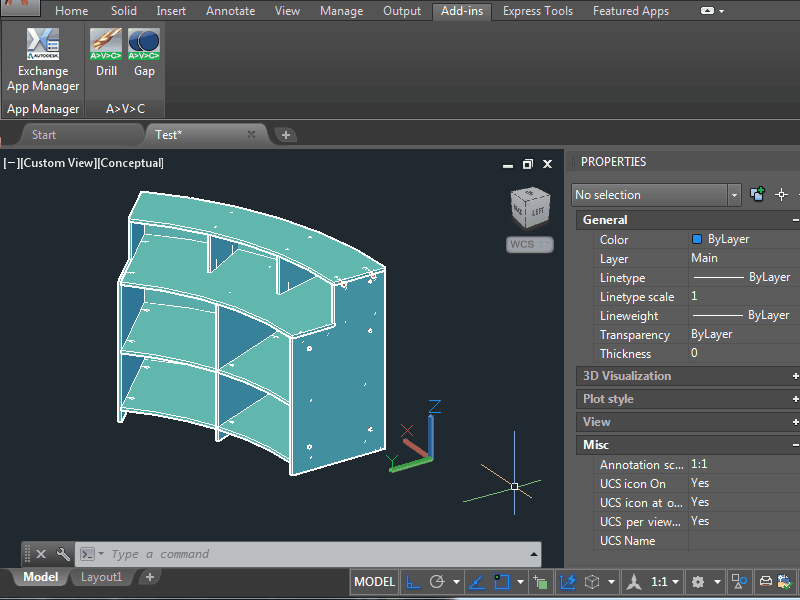Switch to the Home ribbon tab

point(71,11)
